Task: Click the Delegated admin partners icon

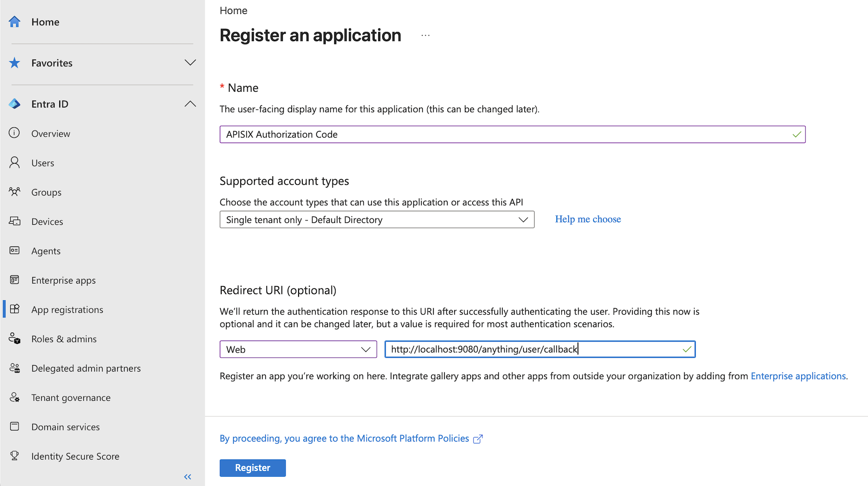Action: [x=15, y=368]
